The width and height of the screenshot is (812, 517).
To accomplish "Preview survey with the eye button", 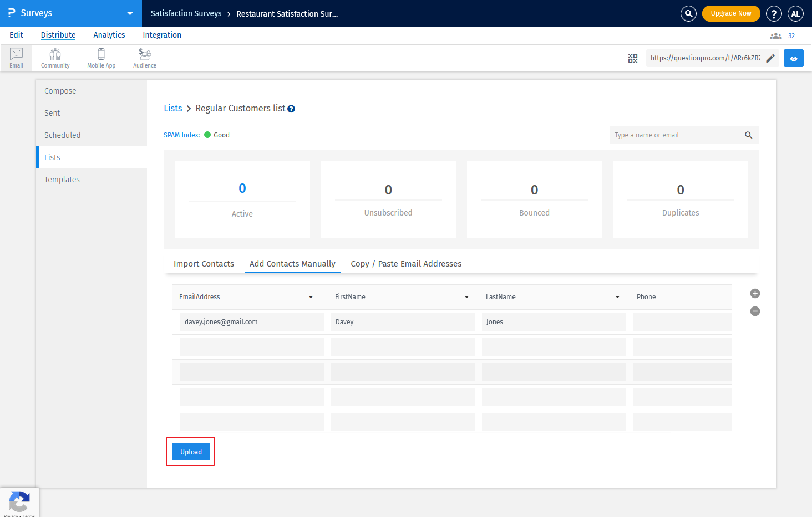I will (793, 58).
